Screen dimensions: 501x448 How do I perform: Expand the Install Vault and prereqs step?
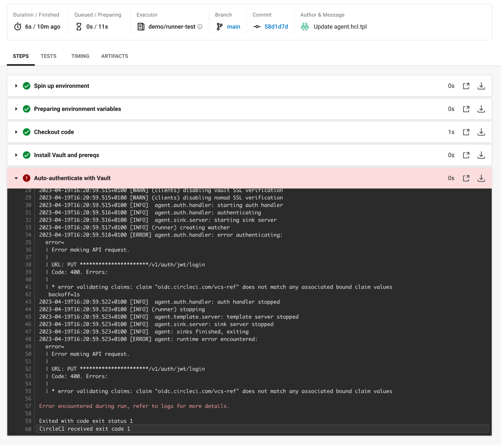(x=16, y=155)
